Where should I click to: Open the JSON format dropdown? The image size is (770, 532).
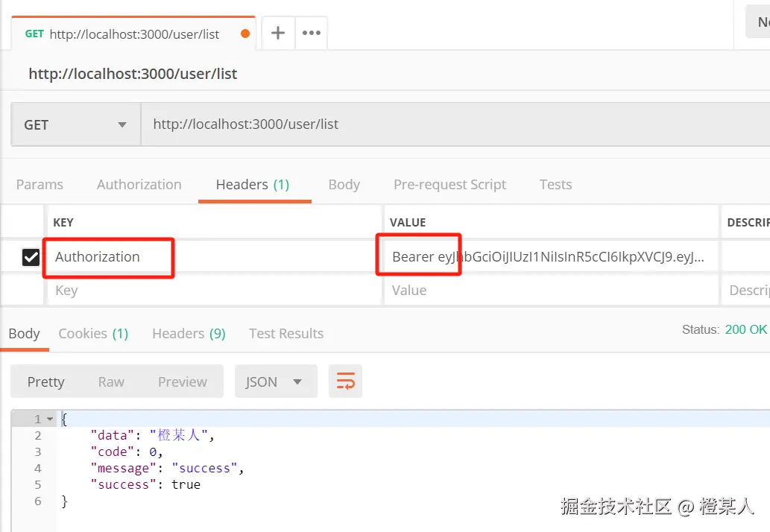[x=276, y=381]
